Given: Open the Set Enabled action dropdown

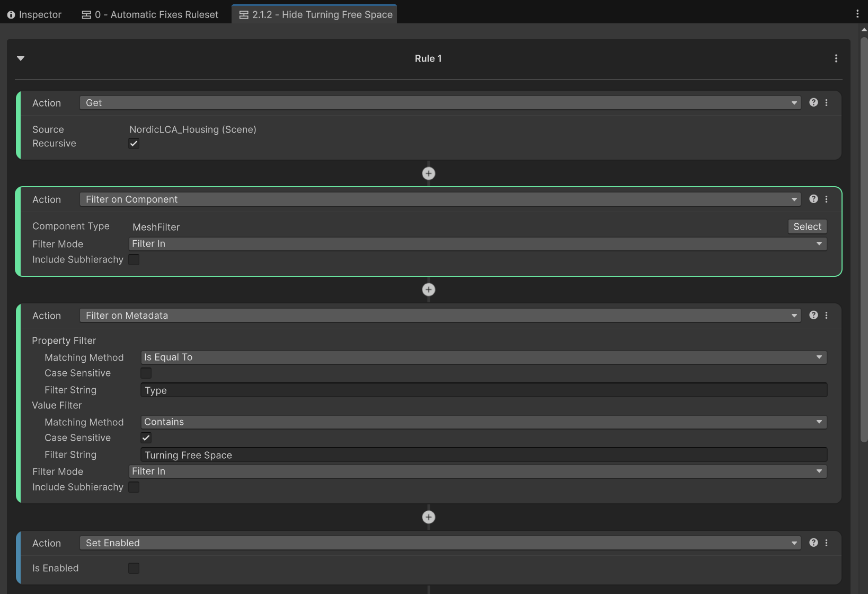Looking at the screenshot, I should pyautogui.click(x=440, y=543).
